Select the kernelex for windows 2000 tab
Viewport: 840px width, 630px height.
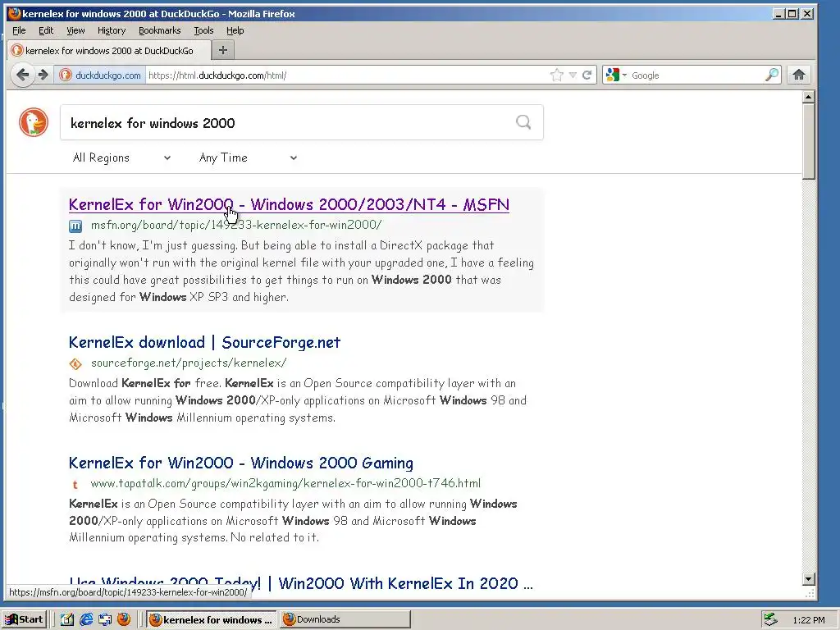tap(109, 50)
